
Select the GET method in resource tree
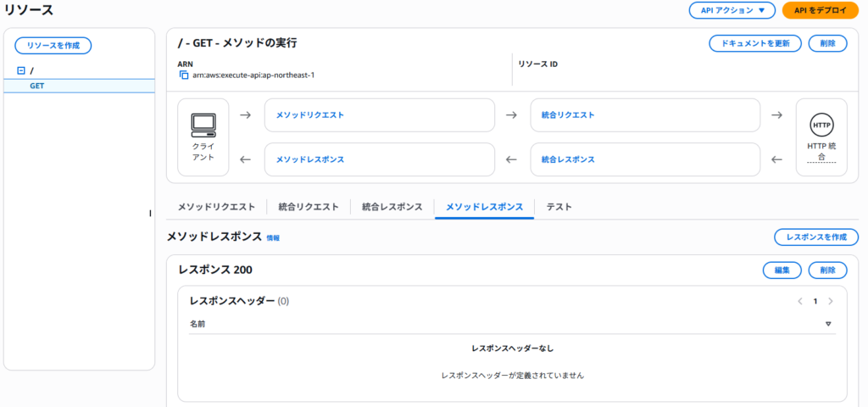click(37, 86)
